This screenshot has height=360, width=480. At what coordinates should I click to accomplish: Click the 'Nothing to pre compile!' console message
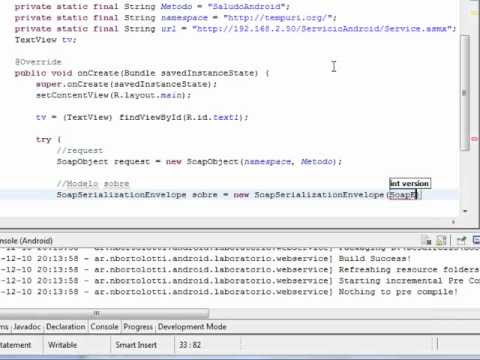point(398,292)
